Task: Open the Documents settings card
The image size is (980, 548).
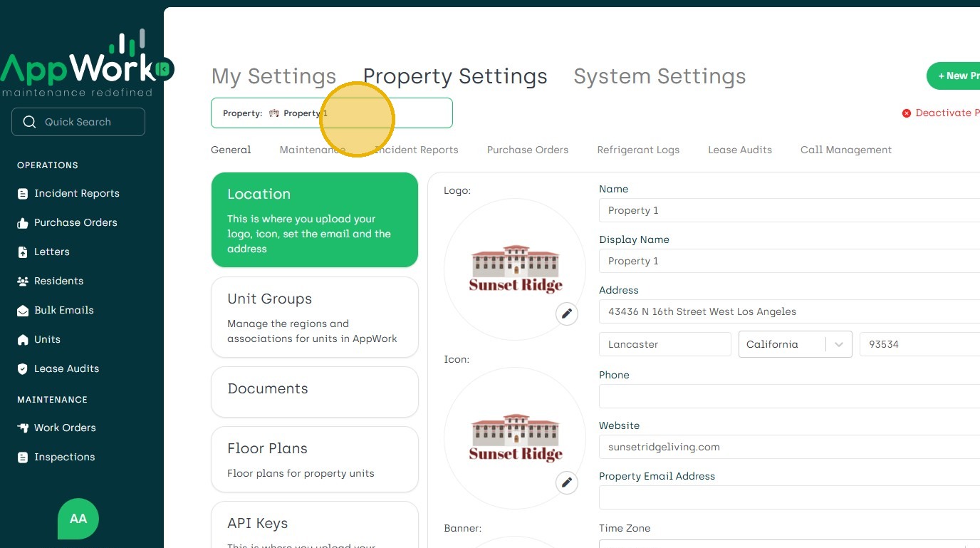Action: (315, 392)
